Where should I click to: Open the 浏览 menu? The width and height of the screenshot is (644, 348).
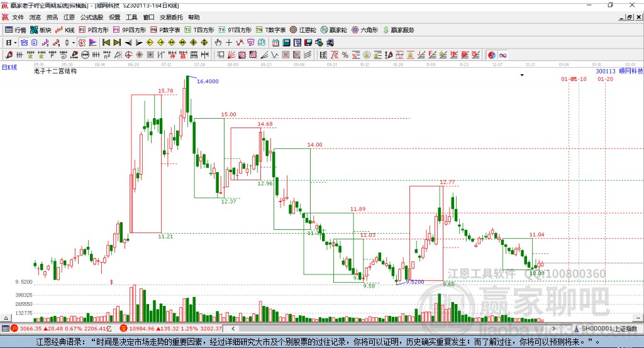pos(35,17)
